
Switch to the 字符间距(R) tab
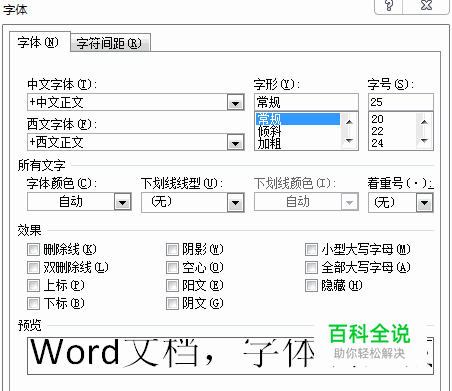(x=111, y=43)
